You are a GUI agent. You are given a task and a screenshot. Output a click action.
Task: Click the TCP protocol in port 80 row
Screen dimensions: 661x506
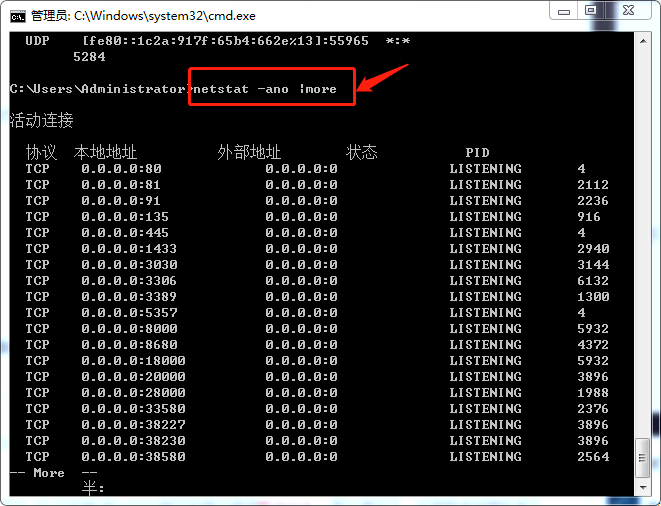37,169
